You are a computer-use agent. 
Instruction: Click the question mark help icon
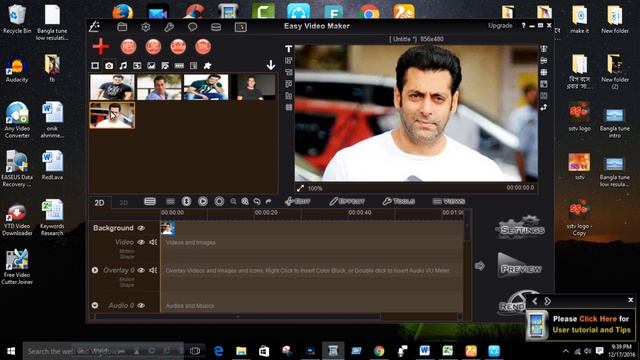523,25
